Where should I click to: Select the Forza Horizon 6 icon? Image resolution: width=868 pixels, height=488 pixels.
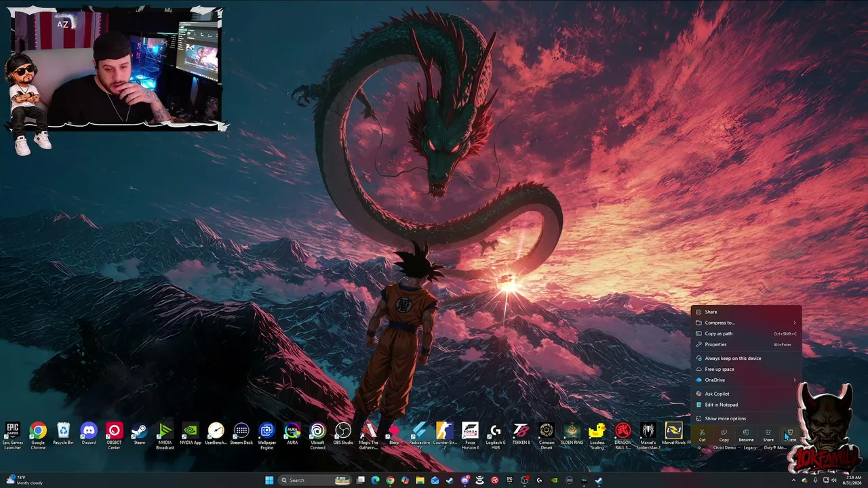pos(470,435)
